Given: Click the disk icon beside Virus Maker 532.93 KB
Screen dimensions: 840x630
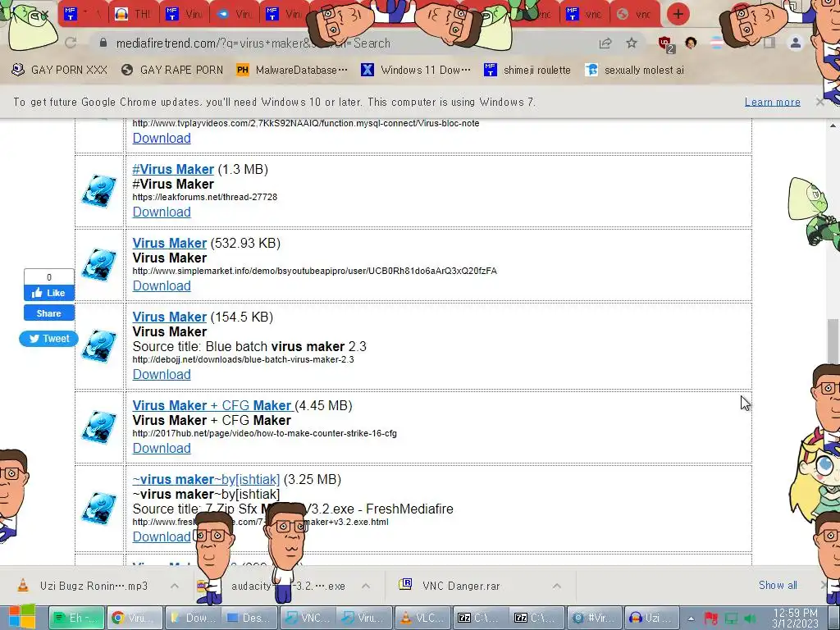Looking at the screenshot, I should click(x=99, y=265).
